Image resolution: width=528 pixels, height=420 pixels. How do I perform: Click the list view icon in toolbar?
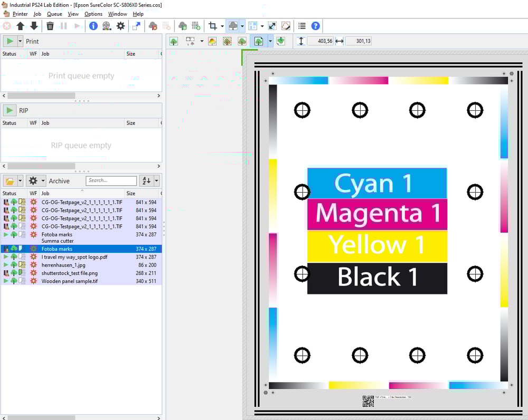(x=301, y=26)
